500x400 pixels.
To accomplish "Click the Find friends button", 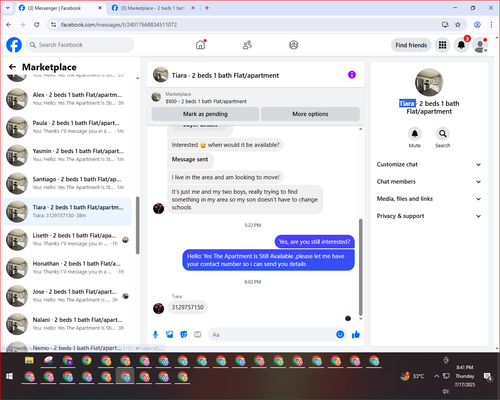I will point(411,45).
